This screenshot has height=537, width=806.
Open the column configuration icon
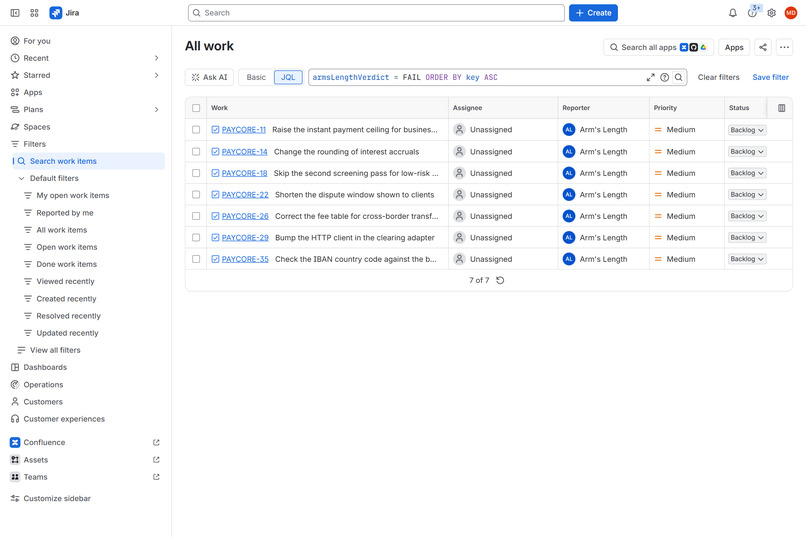tap(781, 108)
